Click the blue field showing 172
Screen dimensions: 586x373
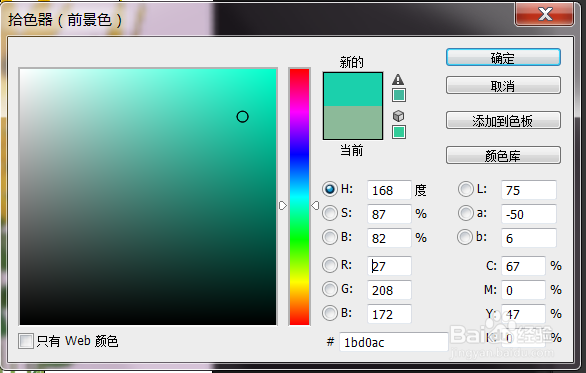point(389,314)
